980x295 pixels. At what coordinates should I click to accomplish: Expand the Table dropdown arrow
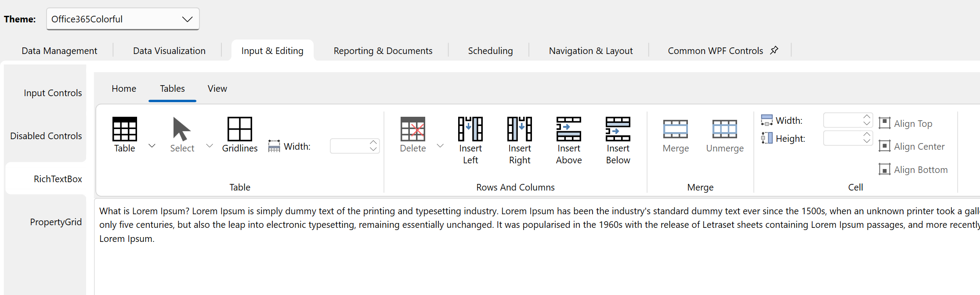[x=152, y=146]
